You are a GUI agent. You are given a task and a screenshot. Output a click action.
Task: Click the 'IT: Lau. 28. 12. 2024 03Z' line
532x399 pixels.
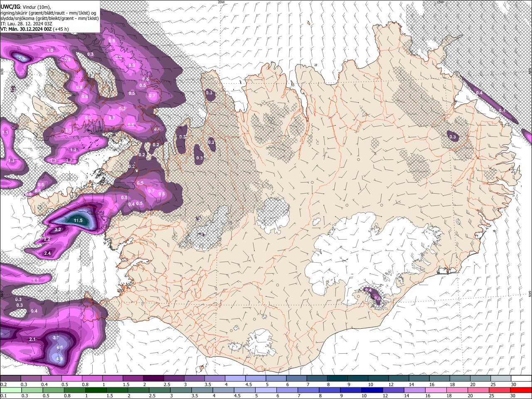click(26, 24)
